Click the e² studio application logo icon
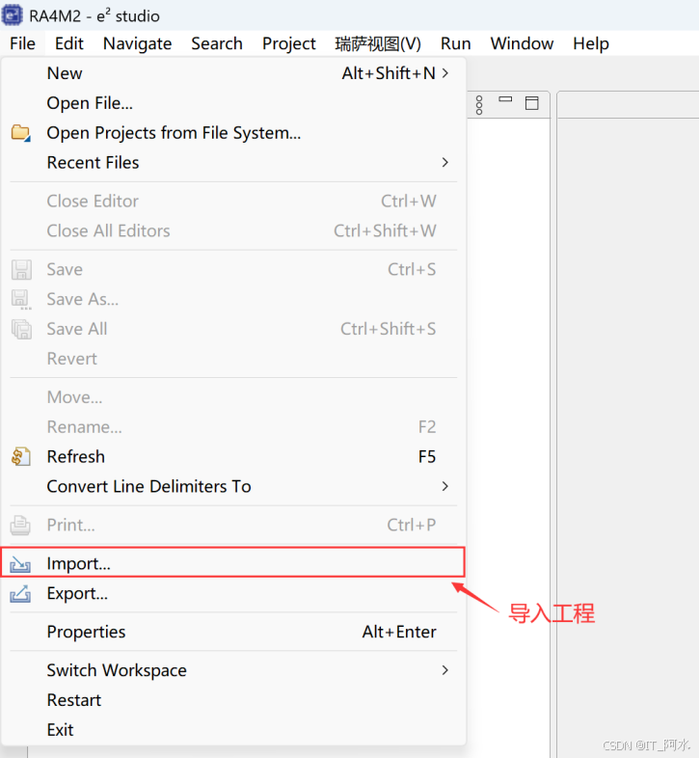 12,14
